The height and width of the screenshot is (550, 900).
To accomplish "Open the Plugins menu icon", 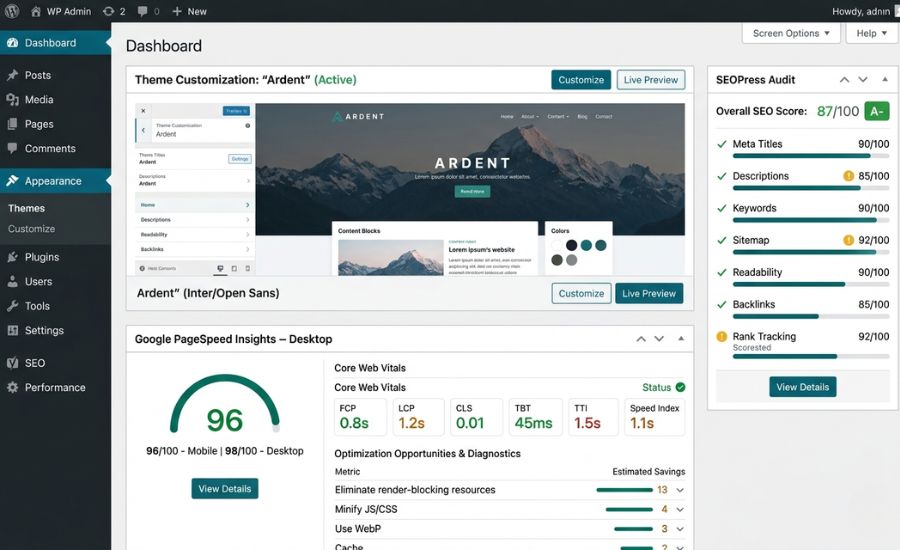I will click(x=13, y=257).
